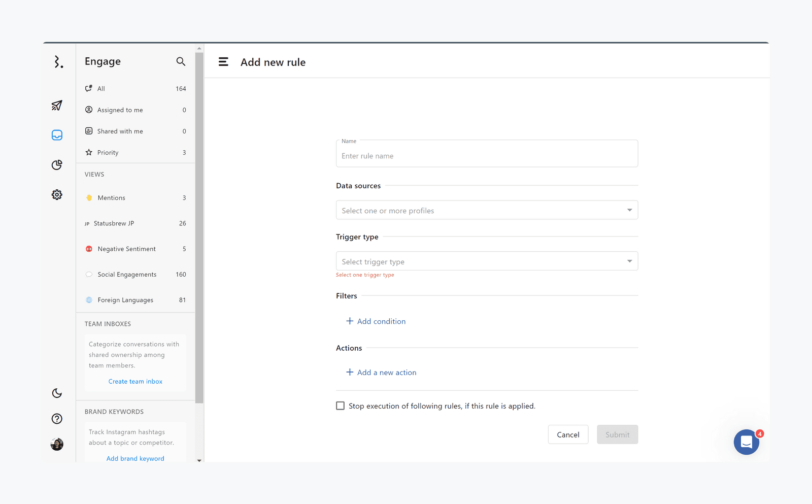Click Add condition under Filters
This screenshot has height=504, width=812.
coord(376,321)
